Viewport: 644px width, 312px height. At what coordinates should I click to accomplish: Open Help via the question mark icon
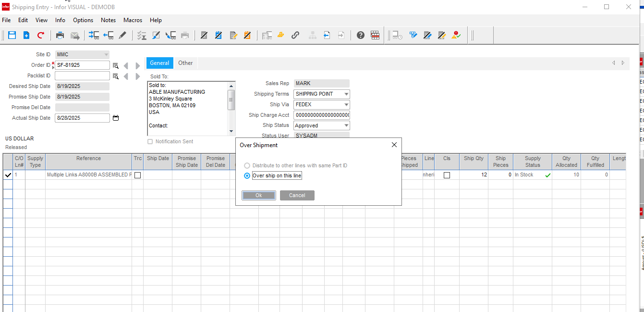coord(361,35)
